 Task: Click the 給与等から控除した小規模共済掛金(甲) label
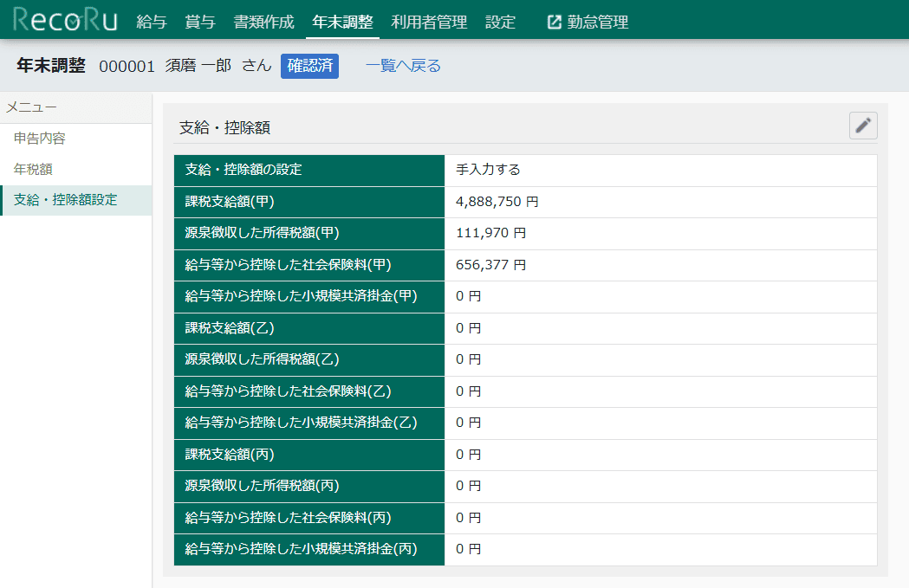(301, 296)
